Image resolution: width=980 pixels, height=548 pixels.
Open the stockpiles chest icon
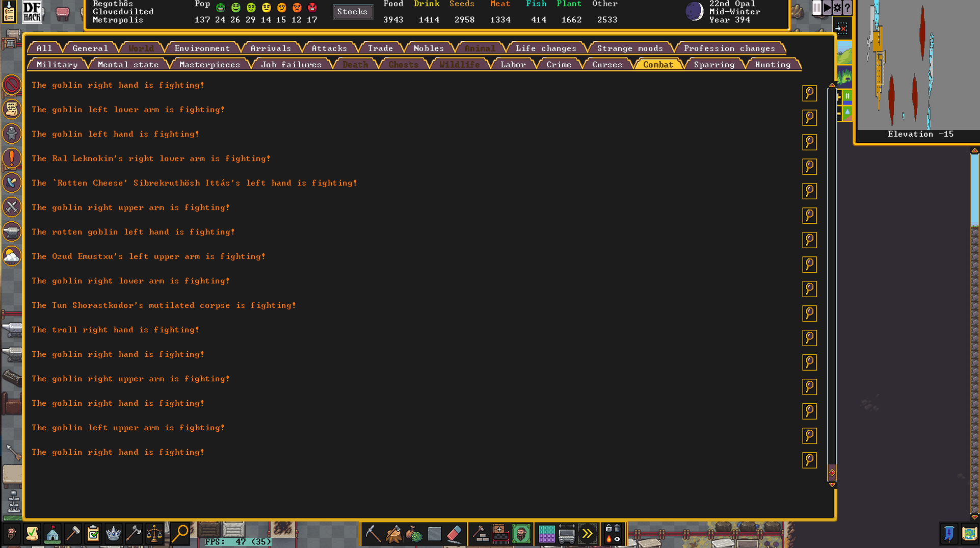point(501,534)
